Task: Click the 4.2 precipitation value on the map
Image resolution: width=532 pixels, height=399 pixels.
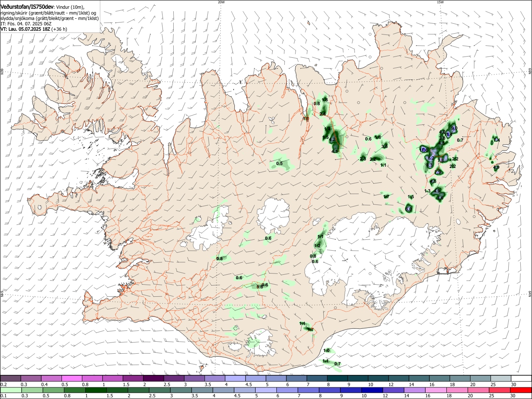Action: 332,140
